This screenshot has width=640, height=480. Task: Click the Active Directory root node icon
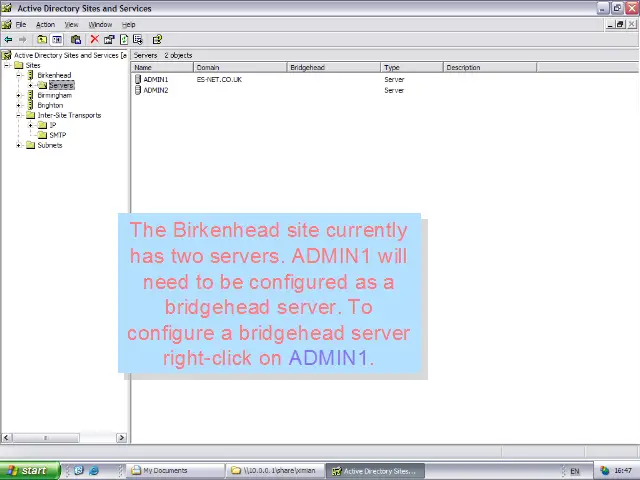(x=7, y=55)
